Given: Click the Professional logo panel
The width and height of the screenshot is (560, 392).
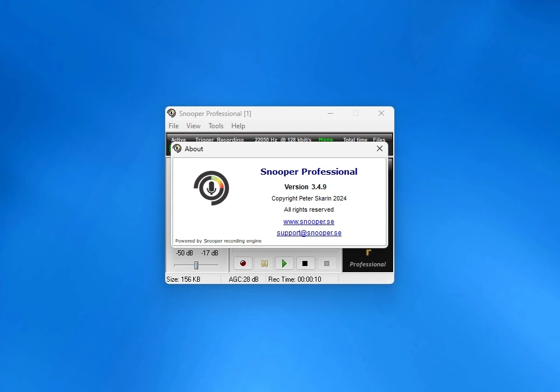Looking at the screenshot, I should click(x=367, y=260).
